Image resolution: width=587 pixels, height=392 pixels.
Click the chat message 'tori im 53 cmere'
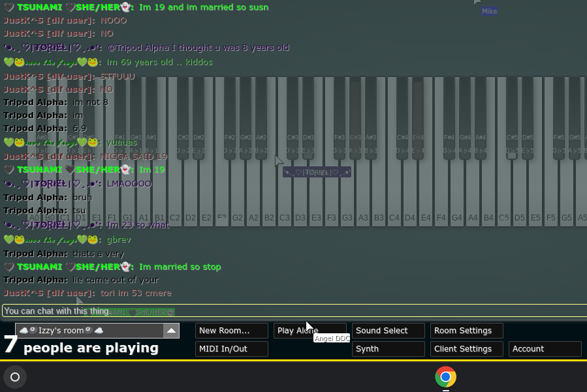click(136, 293)
